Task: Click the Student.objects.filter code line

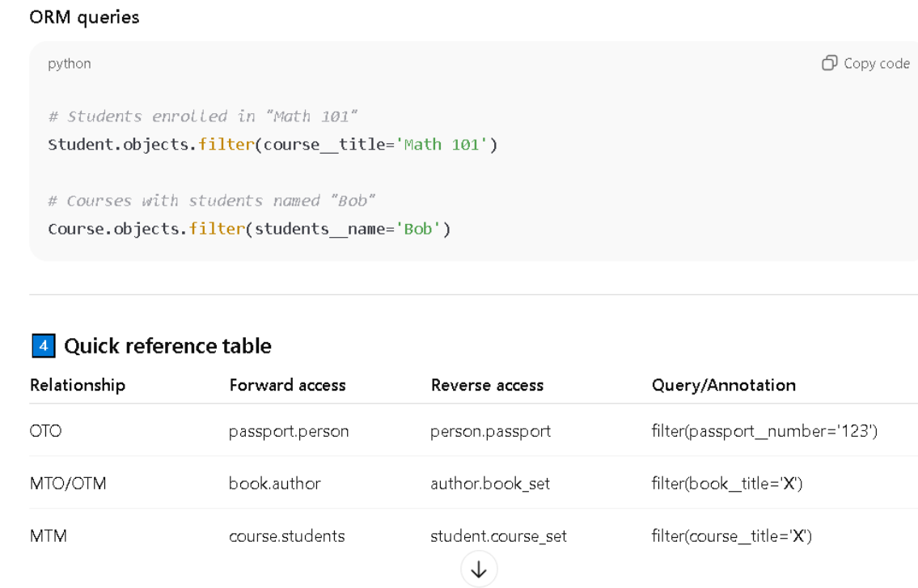Action: click(273, 145)
